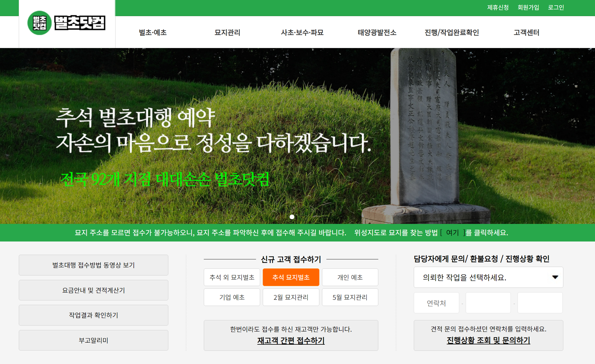
Task: Open 의뢰한 작업을 선택하세요 dropdown
Action: 488,277
